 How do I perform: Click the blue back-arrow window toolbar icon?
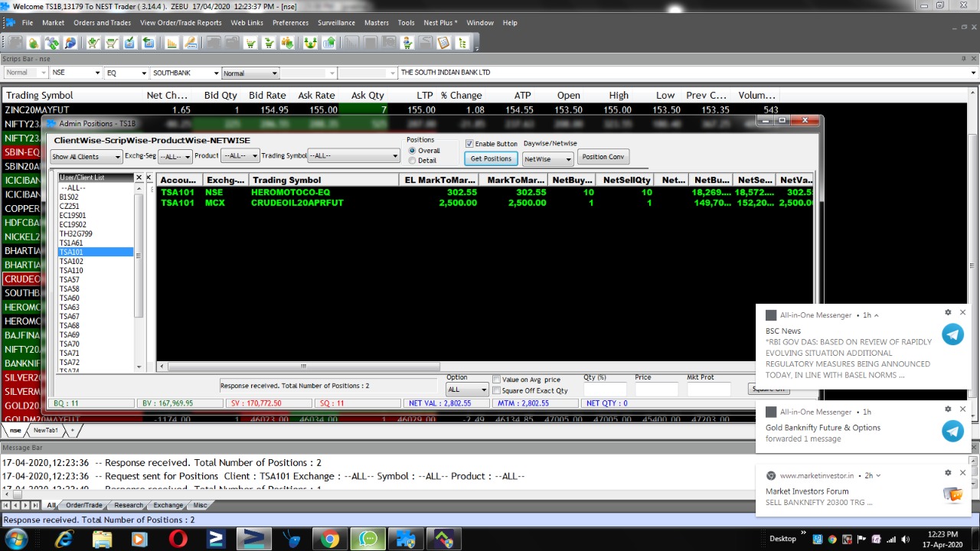click(149, 44)
